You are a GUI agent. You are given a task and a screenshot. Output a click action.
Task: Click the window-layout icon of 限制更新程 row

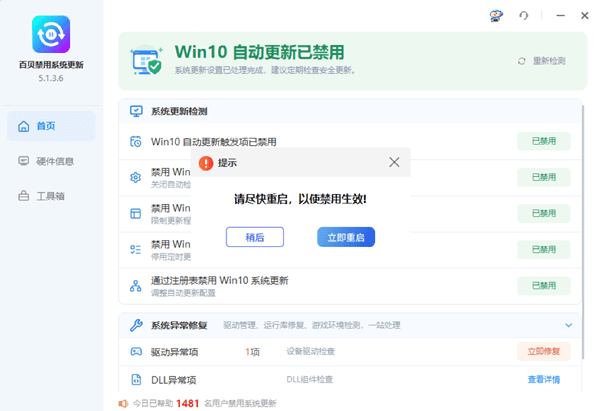click(x=136, y=214)
